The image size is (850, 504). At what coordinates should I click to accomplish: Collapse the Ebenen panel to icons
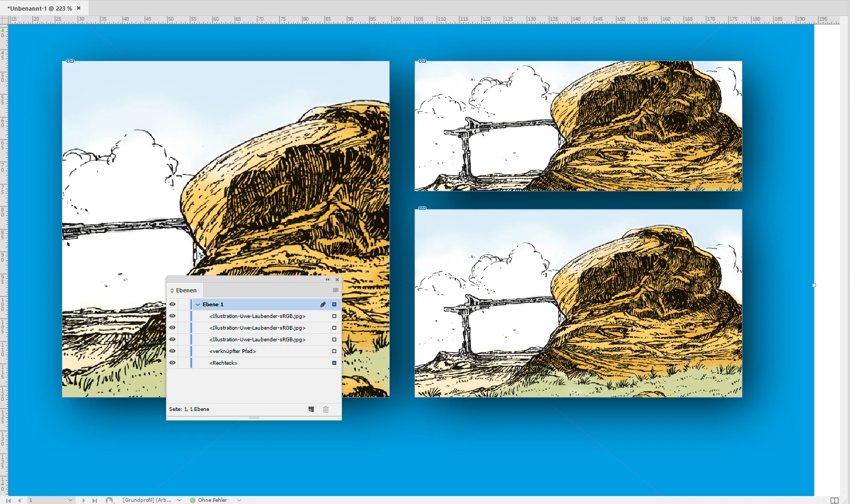click(x=328, y=279)
